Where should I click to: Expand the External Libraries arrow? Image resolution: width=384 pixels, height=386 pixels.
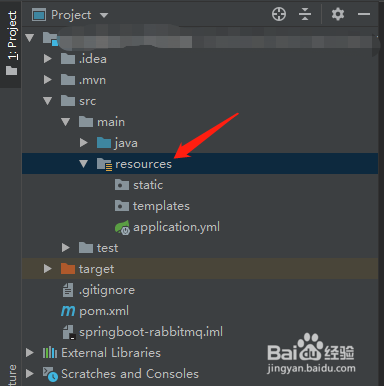click(x=30, y=353)
